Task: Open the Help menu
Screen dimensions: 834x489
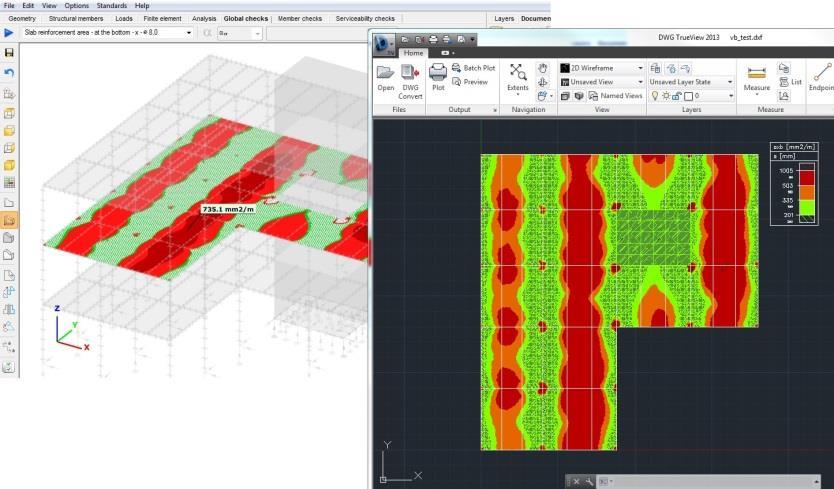Action: 142,5
